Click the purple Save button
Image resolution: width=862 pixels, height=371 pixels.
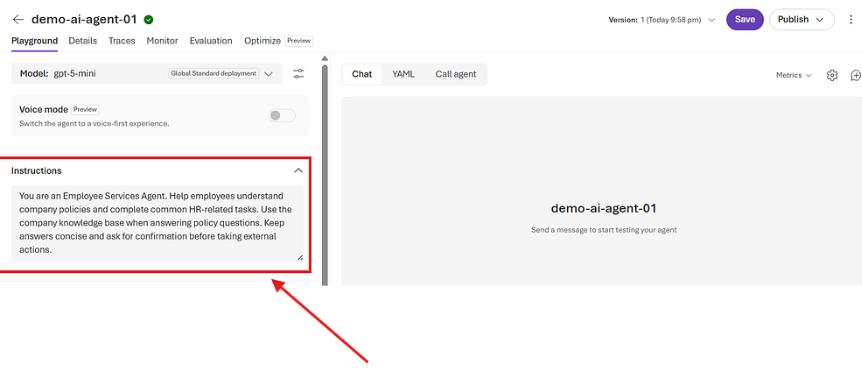pyautogui.click(x=745, y=19)
